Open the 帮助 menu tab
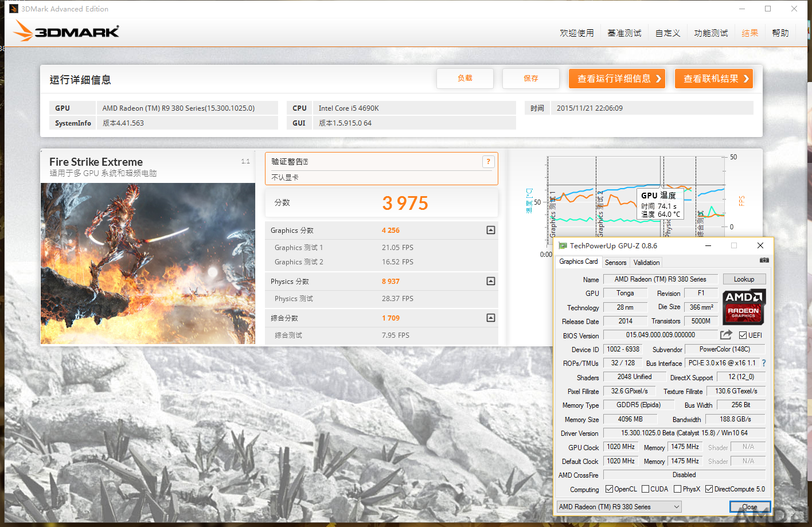This screenshot has width=812, height=527. (x=780, y=33)
